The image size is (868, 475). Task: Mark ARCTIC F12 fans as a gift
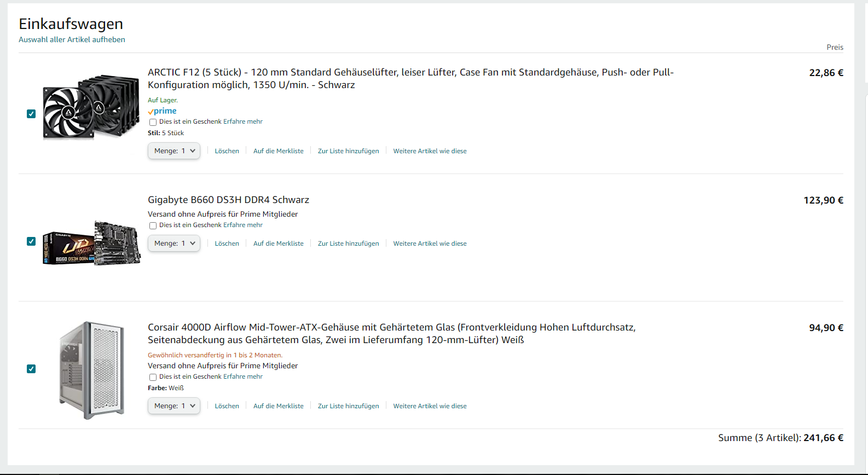pos(153,122)
